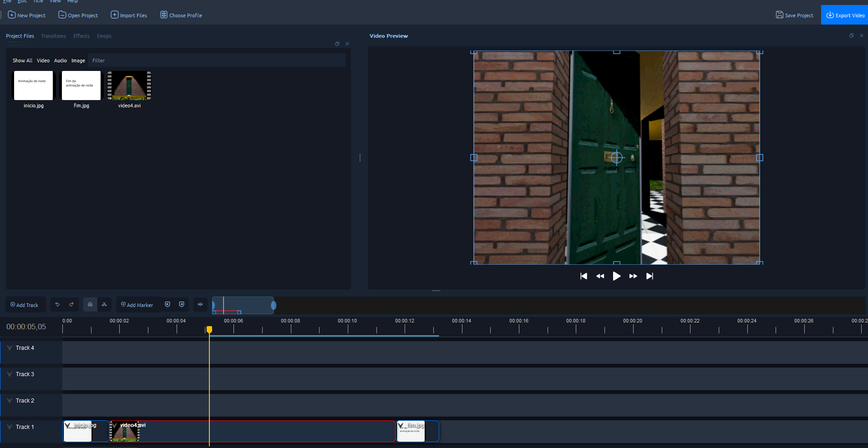Switch to the Effects tab
868x448 pixels.
coord(81,36)
